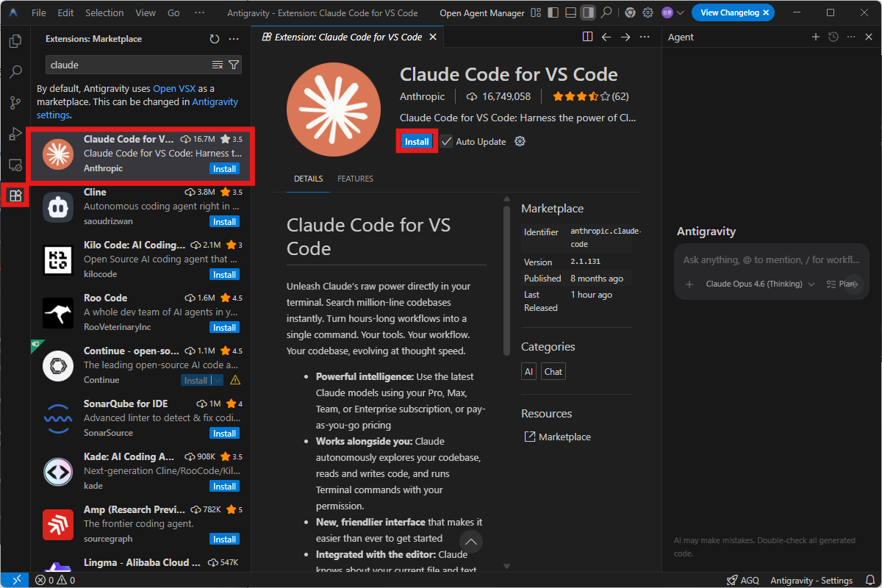Select the Extensions view icon
Image resolution: width=882 pixels, height=588 pixels.
pos(15,196)
